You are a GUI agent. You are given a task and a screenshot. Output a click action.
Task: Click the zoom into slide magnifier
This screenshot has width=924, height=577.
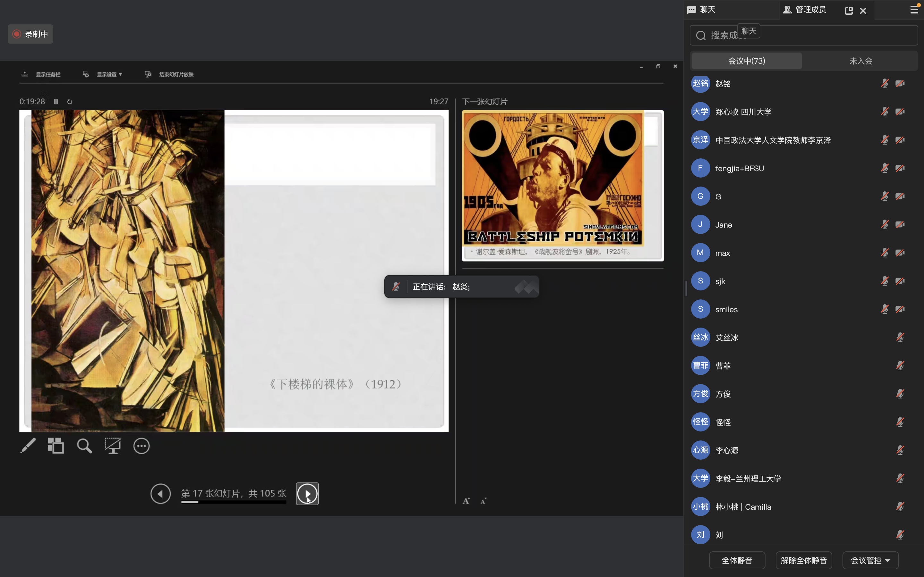pyautogui.click(x=84, y=446)
